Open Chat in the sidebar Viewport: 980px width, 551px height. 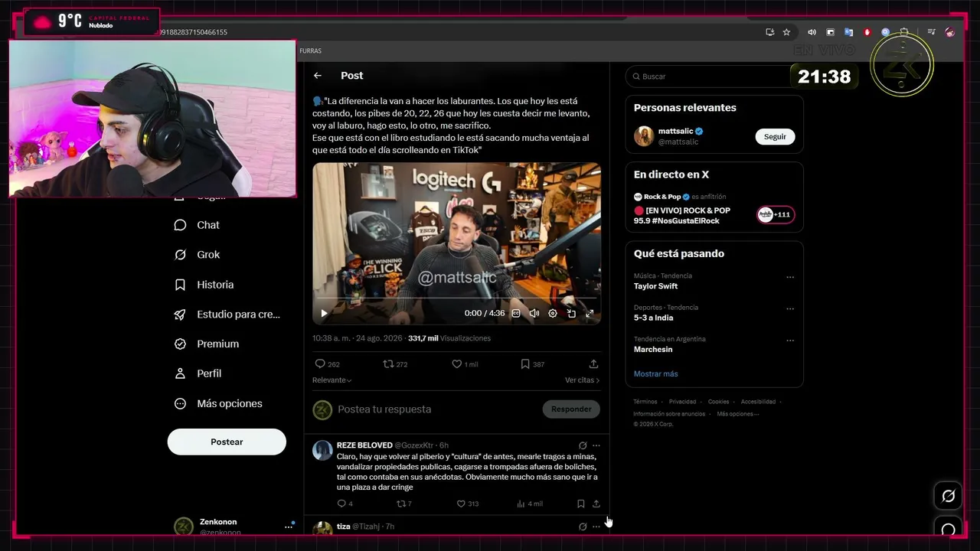click(x=197, y=225)
